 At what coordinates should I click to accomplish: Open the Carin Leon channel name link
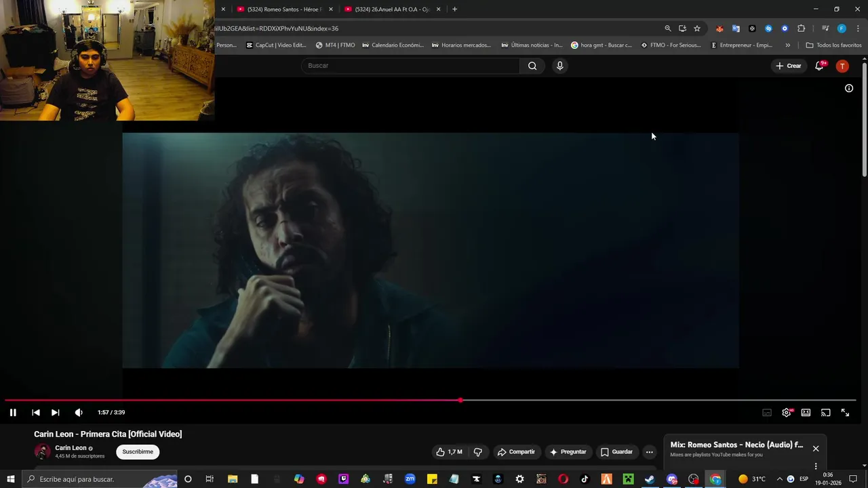tap(71, 448)
